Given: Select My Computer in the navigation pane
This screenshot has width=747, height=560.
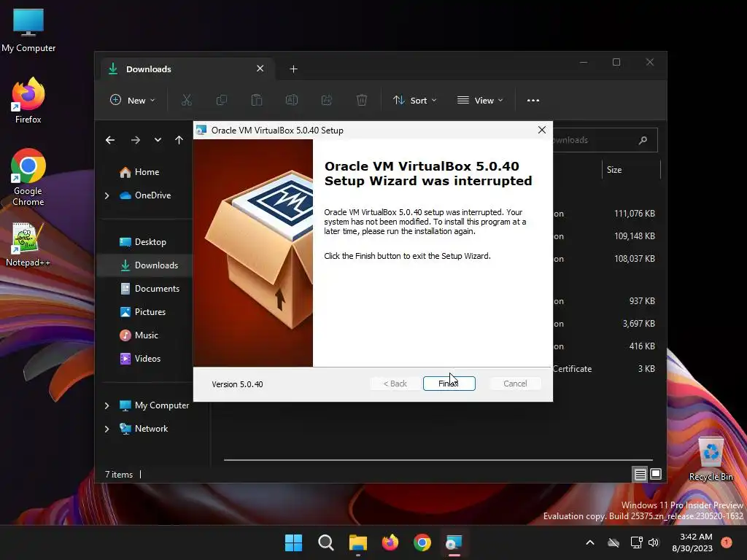Looking at the screenshot, I should coord(154,405).
